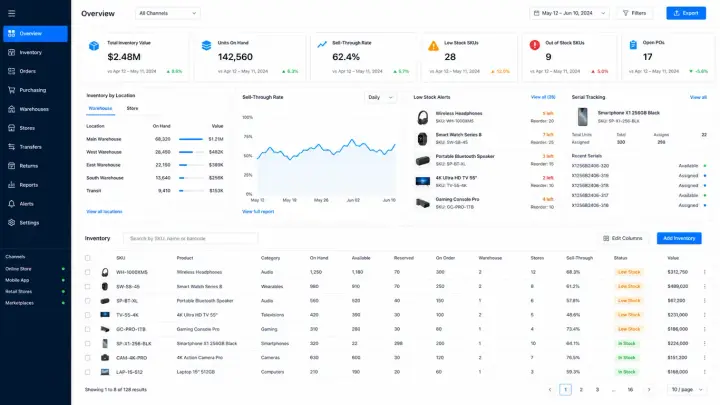Click the Smartphone X1 thumbnail in Serial Tracking
Image resolution: width=720 pixels, height=405 pixels.
tap(582, 117)
